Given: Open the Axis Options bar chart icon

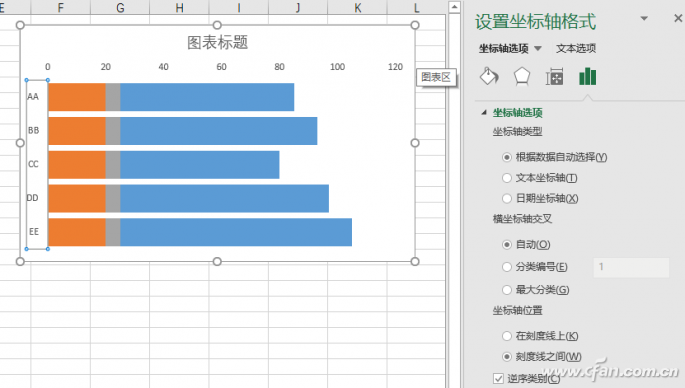Looking at the screenshot, I should (588, 76).
